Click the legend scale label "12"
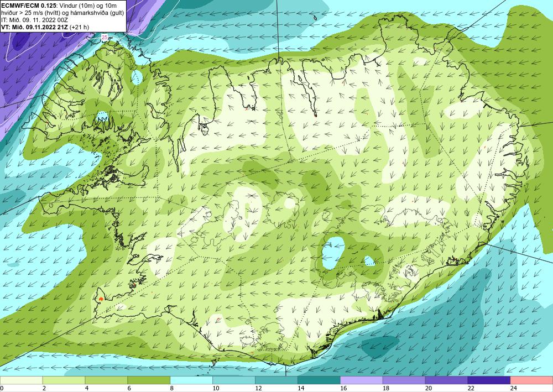Screen dimensions: 553x392 258,388
